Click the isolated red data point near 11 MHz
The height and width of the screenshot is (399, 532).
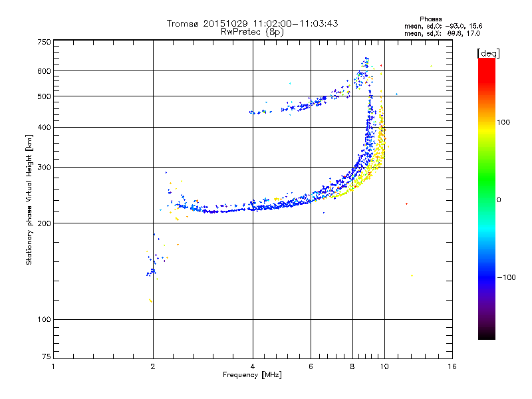tap(406, 204)
